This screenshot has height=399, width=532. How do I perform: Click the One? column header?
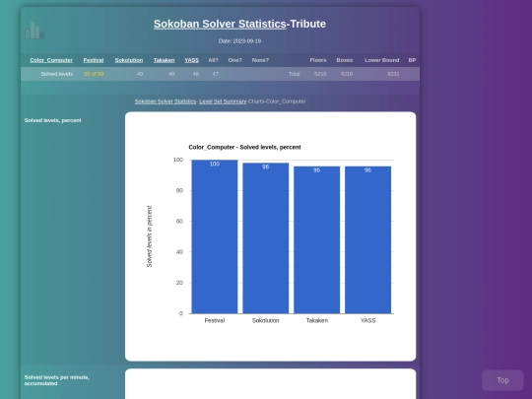click(x=234, y=60)
